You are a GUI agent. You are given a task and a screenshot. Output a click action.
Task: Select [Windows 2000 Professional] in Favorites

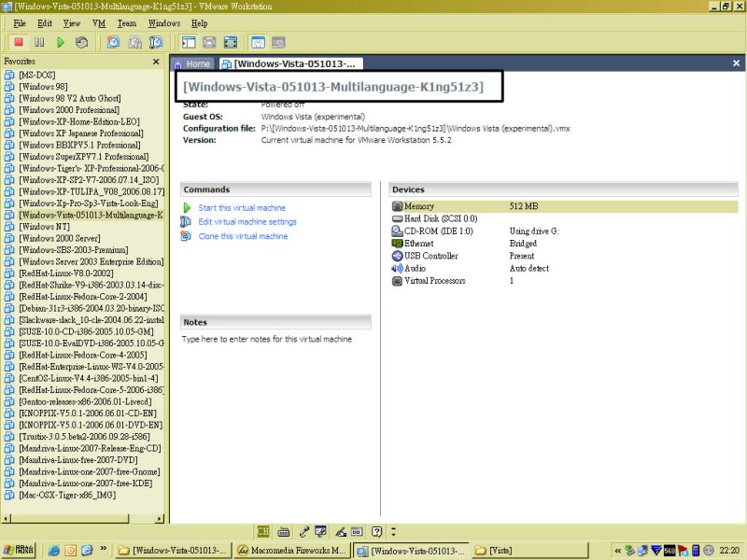point(69,109)
